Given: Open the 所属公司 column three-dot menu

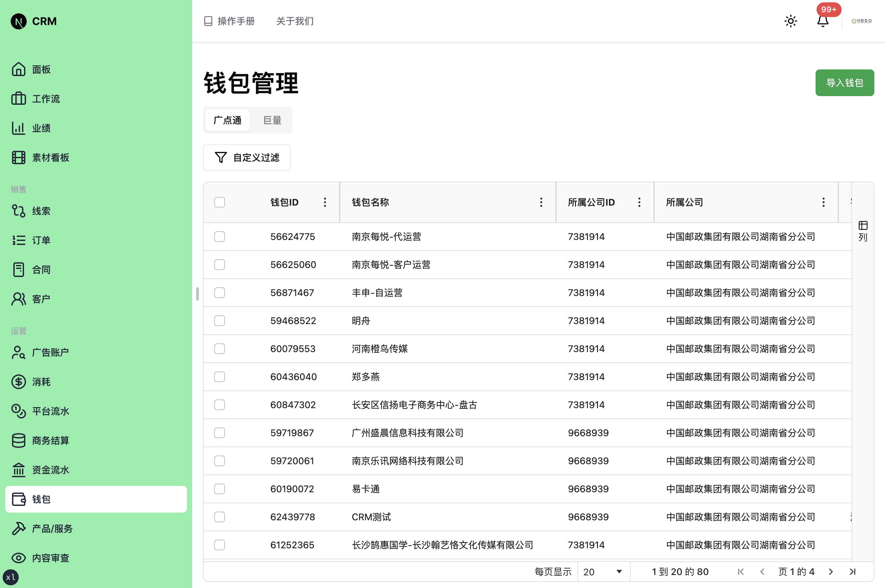Looking at the screenshot, I should point(824,202).
